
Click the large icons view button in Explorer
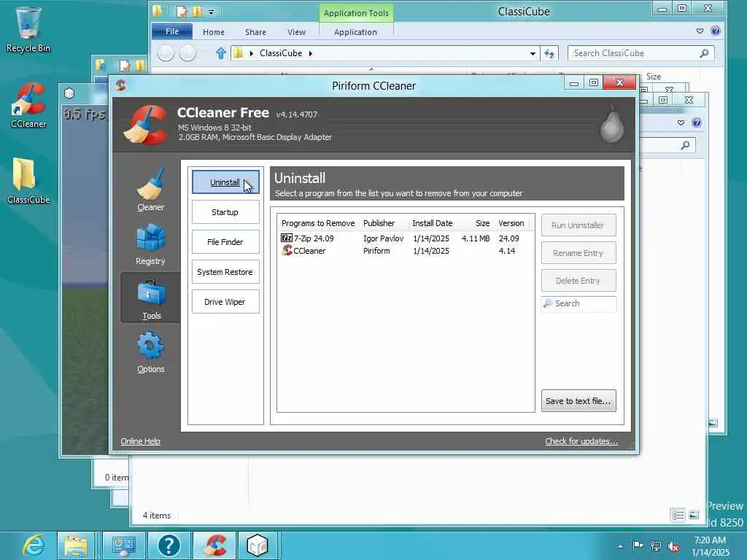tap(694, 515)
